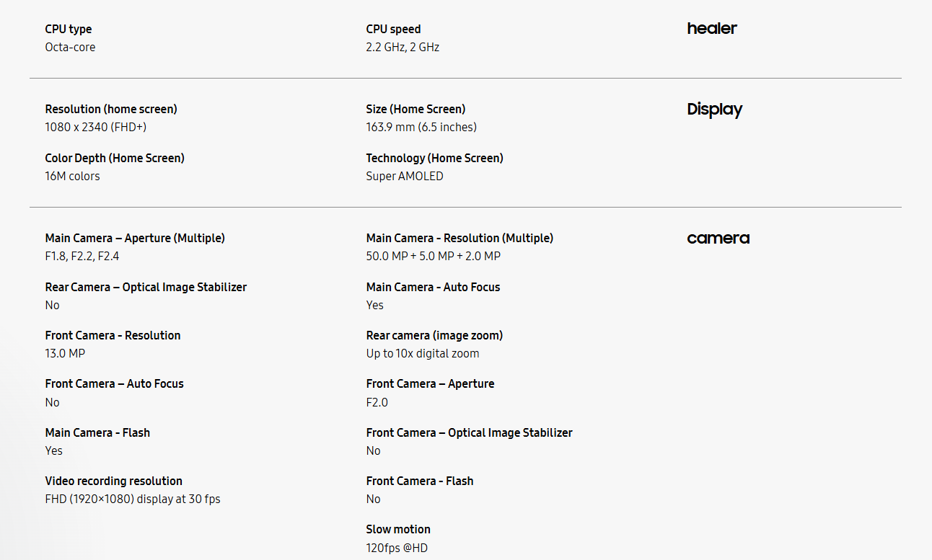Select the Video recording resolution label

click(113, 481)
